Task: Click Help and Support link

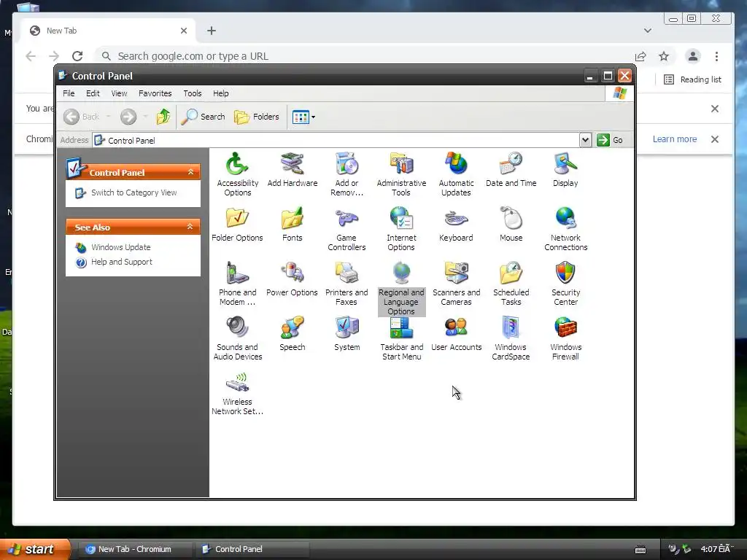Action: pyautogui.click(x=122, y=262)
